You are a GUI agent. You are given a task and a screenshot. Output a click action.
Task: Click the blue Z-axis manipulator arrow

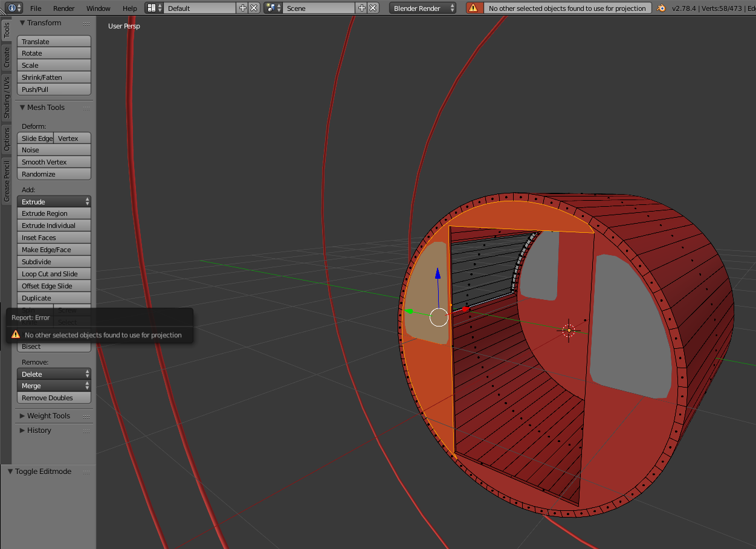click(x=438, y=275)
